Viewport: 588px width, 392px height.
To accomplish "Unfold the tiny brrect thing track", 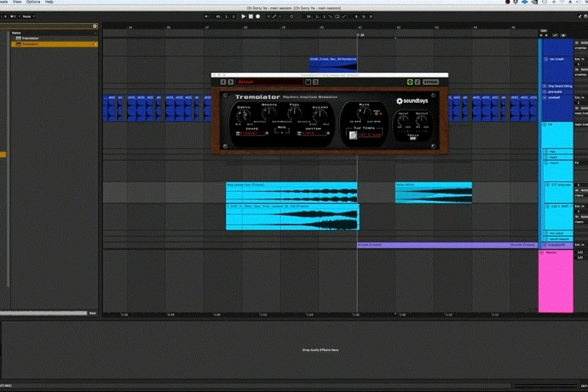I will (545, 87).
